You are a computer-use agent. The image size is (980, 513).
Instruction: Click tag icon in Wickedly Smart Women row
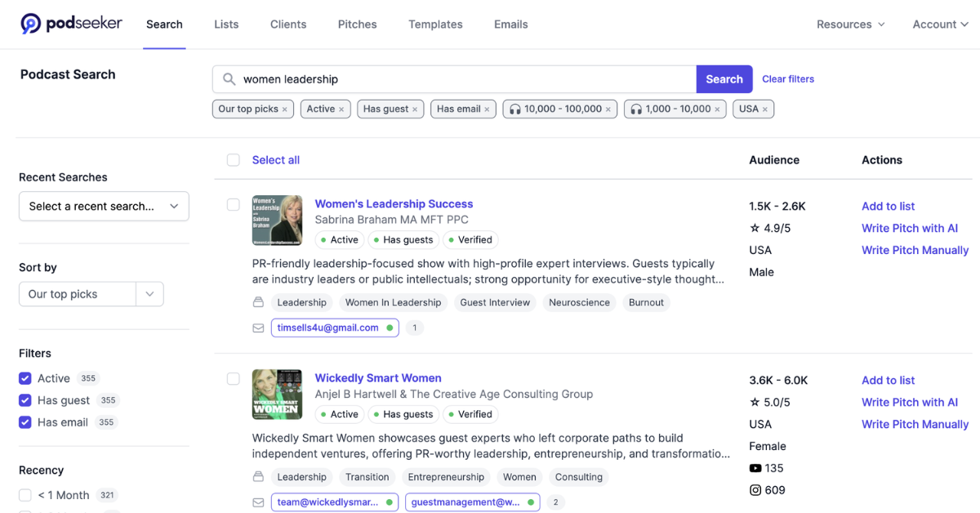tap(258, 477)
